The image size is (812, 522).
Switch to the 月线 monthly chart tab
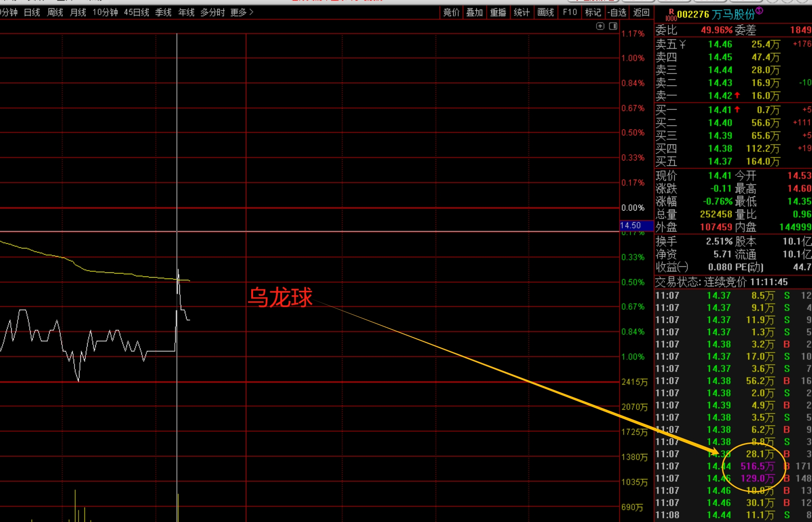point(78,13)
